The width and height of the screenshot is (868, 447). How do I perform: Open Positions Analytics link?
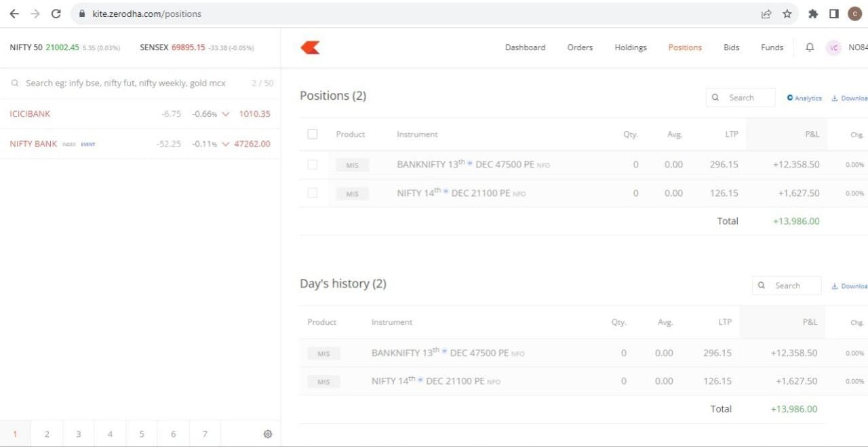(804, 98)
